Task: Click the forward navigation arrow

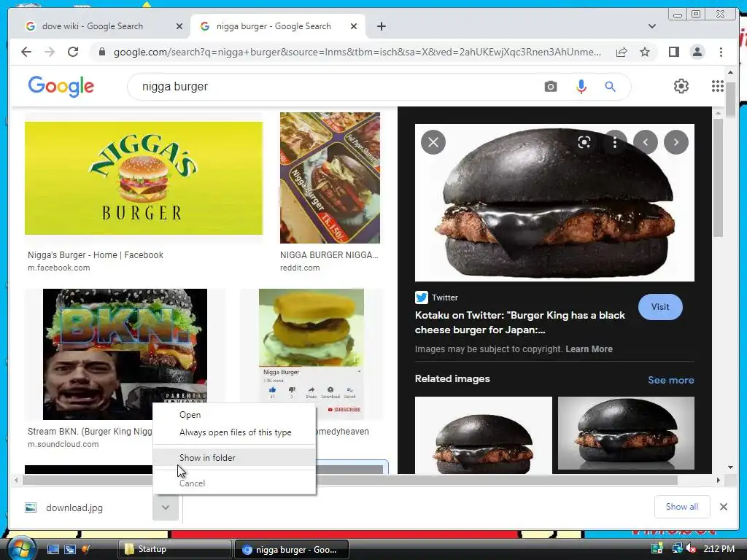Action: [50, 52]
